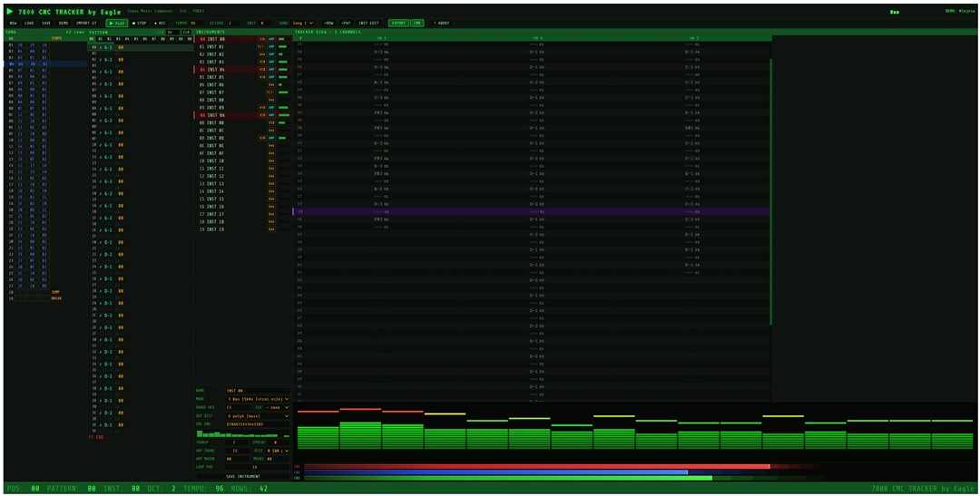980x496 pixels.
Task: Click the ARP badge on INST 01
Action: click(x=271, y=46)
